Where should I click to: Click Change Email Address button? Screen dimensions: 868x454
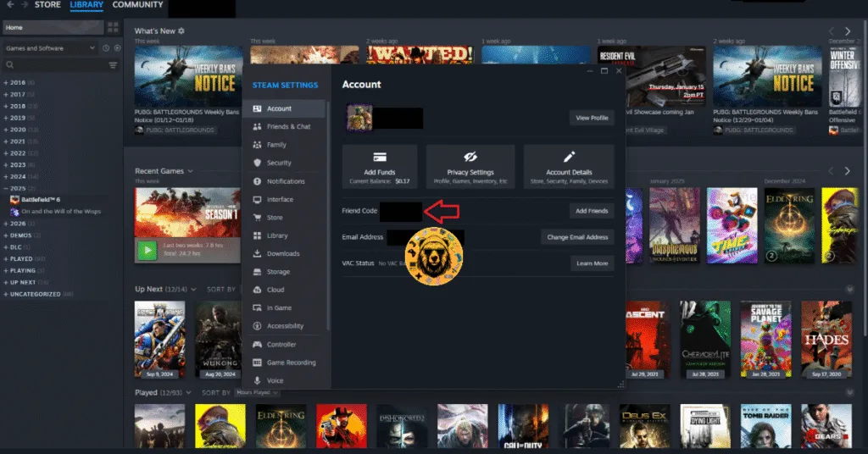point(577,237)
